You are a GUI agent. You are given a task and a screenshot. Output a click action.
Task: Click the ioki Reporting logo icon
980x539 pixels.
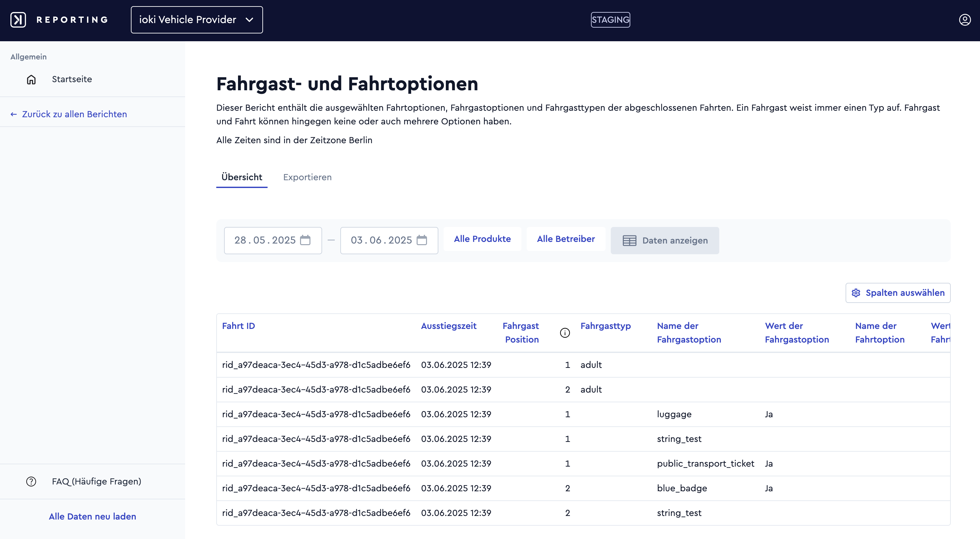tap(18, 20)
